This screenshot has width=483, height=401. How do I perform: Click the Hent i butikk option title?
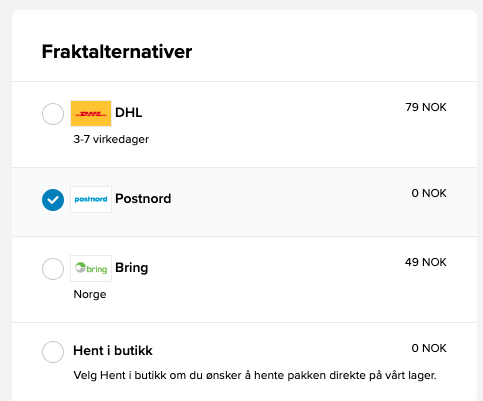[113, 351]
